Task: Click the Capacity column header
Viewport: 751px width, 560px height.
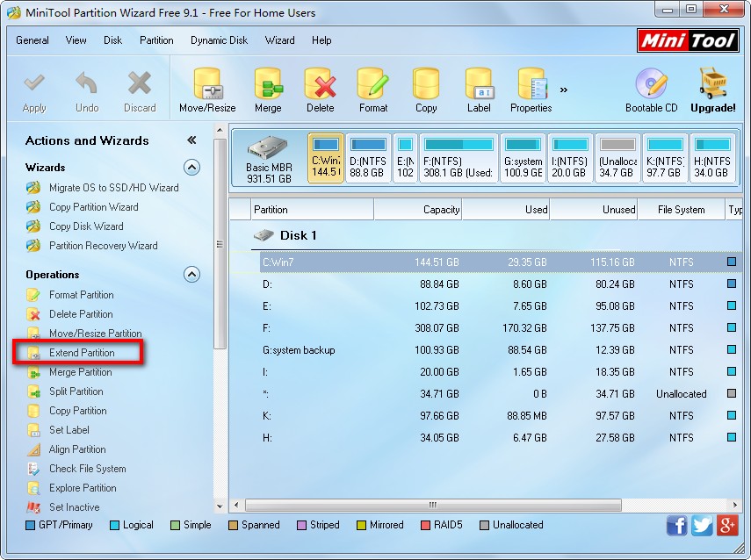Action: [418, 210]
